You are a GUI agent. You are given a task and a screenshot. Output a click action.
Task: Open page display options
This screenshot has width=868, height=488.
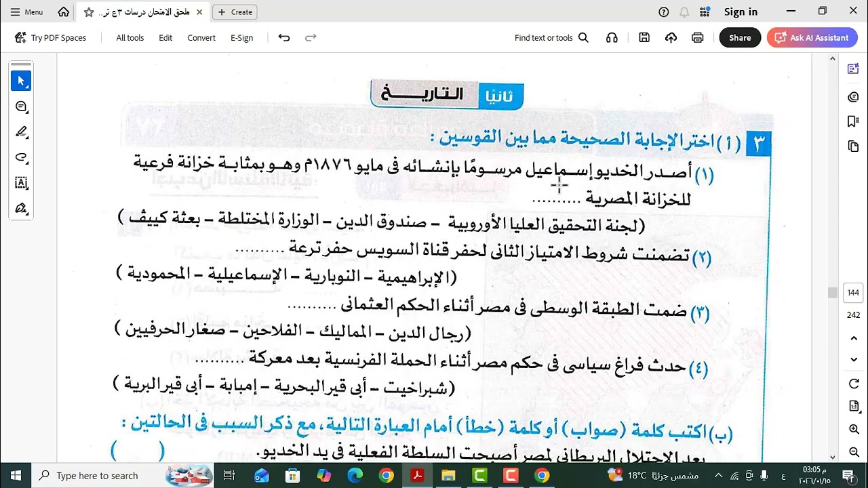(854, 407)
